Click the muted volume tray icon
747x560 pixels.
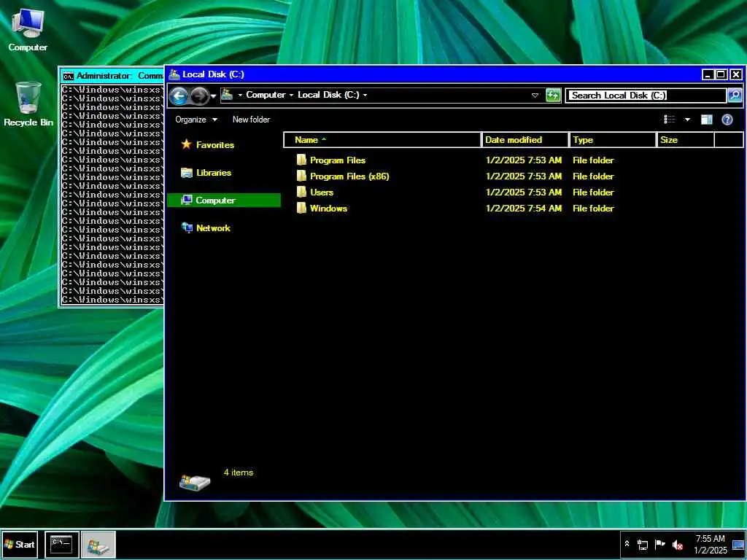[678, 544]
